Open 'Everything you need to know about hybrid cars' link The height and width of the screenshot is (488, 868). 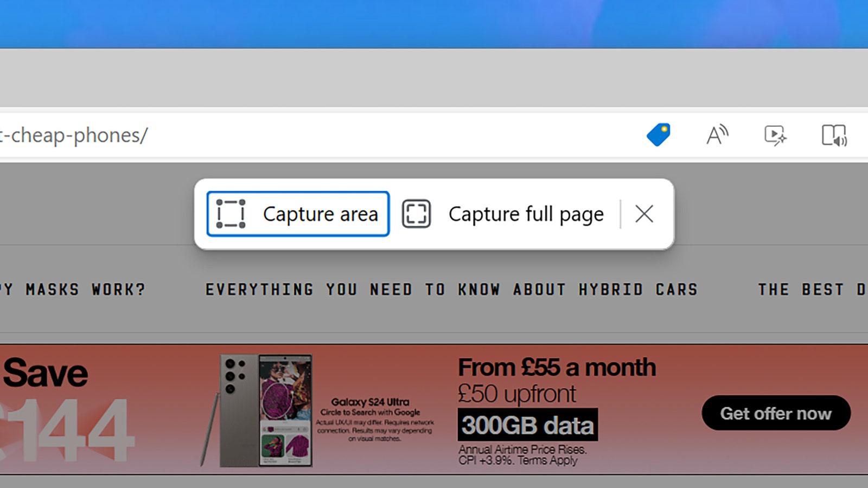[x=451, y=290]
